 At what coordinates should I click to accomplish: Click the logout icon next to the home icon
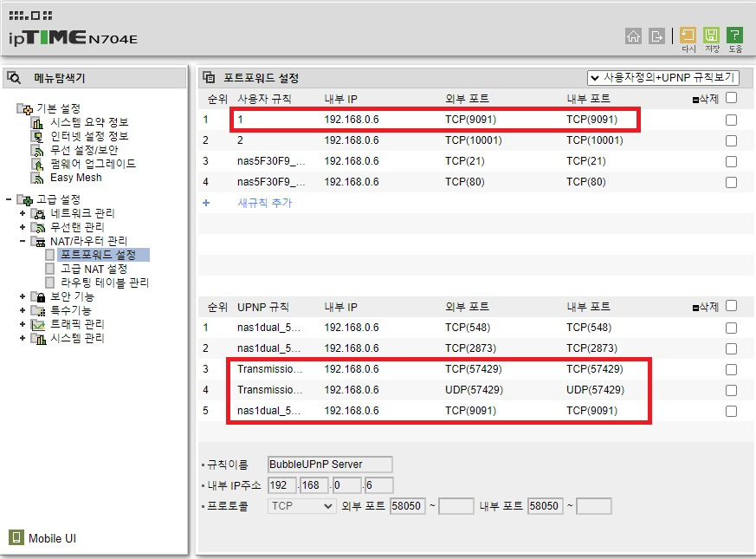[656, 36]
